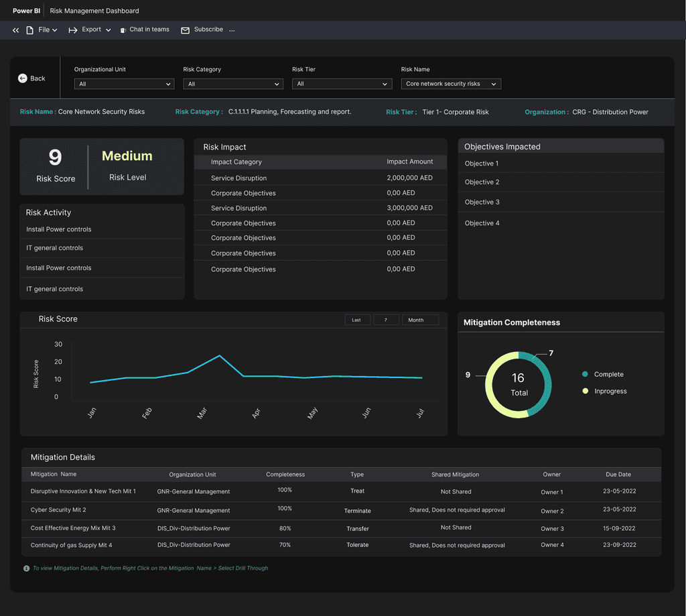This screenshot has width=686, height=616.
Task: Expand the Risk Tier dropdown
Action: [x=342, y=84]
